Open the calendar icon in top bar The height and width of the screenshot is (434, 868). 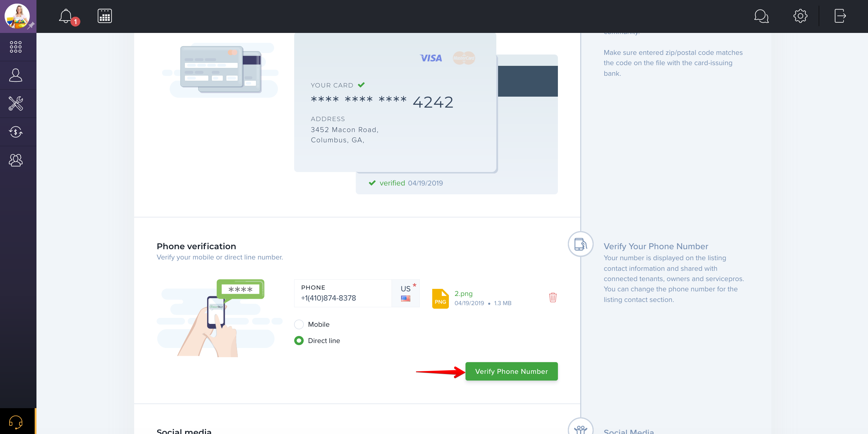(105, 16)
